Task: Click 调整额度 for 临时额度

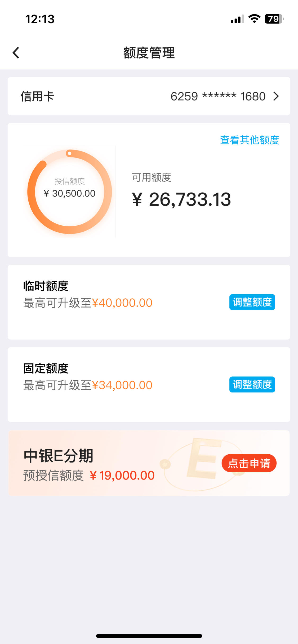Action: pyautogui.click(x=252, y=302)
